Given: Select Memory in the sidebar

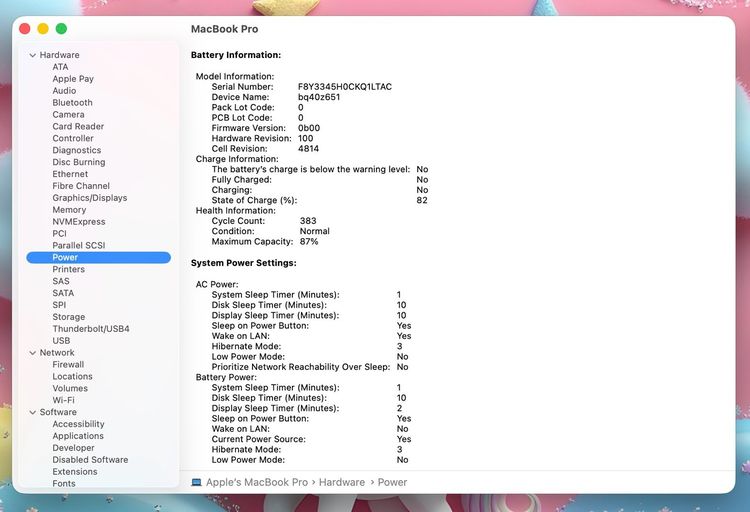Looking at the screenshot, I should 69,210.
